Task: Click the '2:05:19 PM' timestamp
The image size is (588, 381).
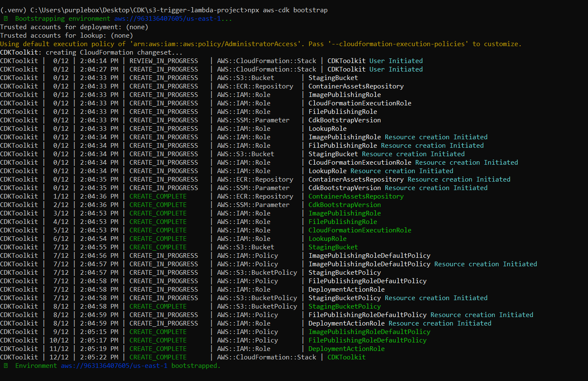Action: click(x=99, y=349)
